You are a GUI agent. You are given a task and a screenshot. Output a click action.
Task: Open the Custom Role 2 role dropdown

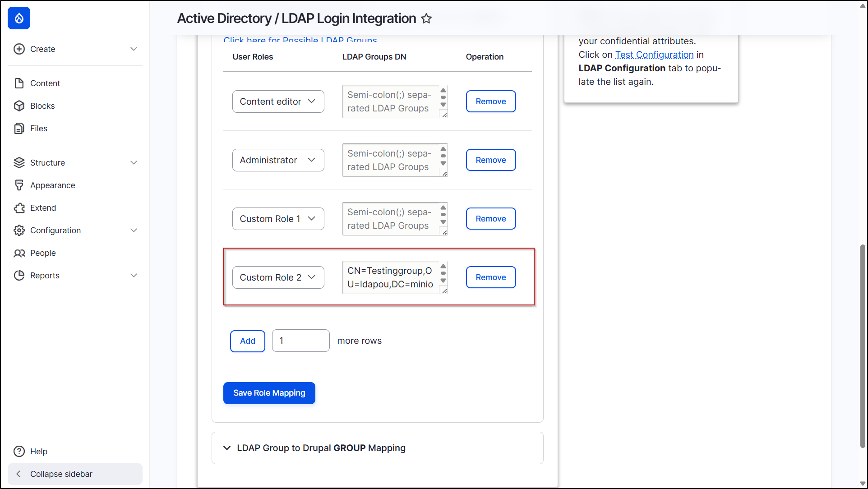click(x=278, y=277)
